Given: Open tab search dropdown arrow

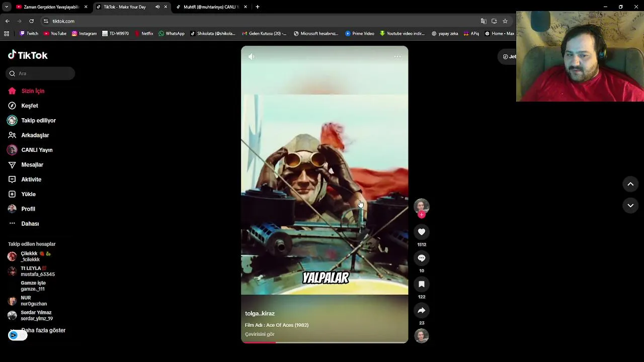Looking at the screenshot, I should (7, 7).
